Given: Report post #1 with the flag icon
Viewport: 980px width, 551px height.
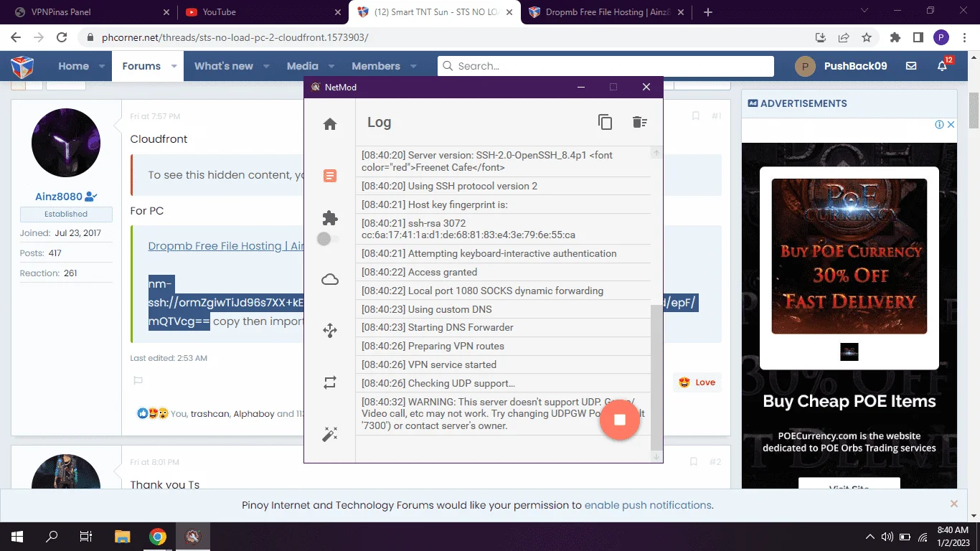Looking at the screenshot, I should (138, 381).
